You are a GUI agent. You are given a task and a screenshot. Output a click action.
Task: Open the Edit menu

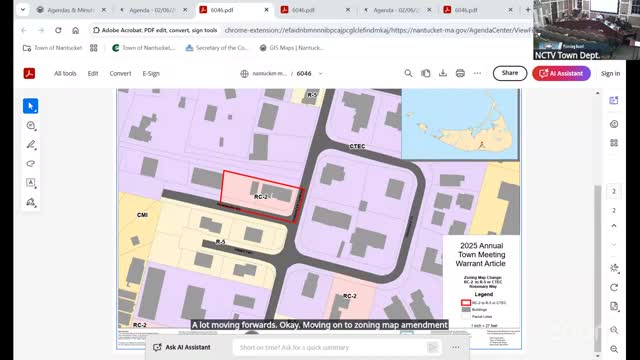click(x=93, y=73)
